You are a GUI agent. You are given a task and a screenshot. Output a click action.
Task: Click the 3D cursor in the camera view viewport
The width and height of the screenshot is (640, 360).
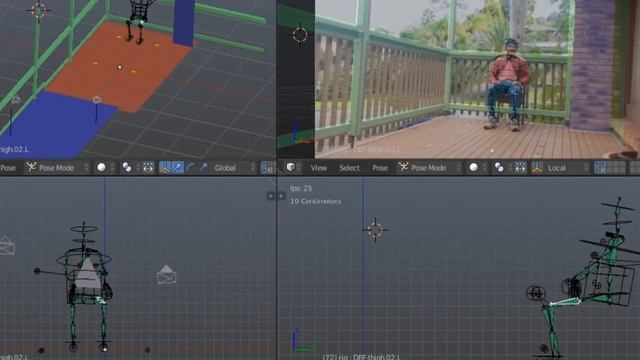click(300, 35)
